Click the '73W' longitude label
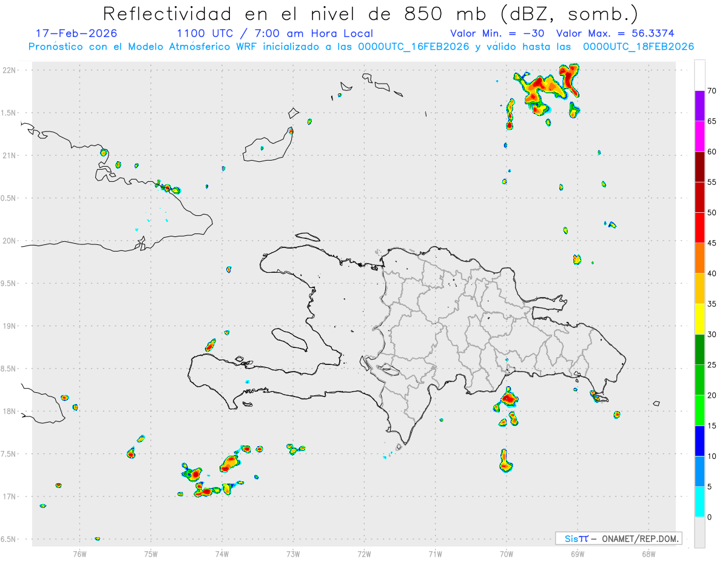This screenshot has width=728, height=562. (293, 554)
